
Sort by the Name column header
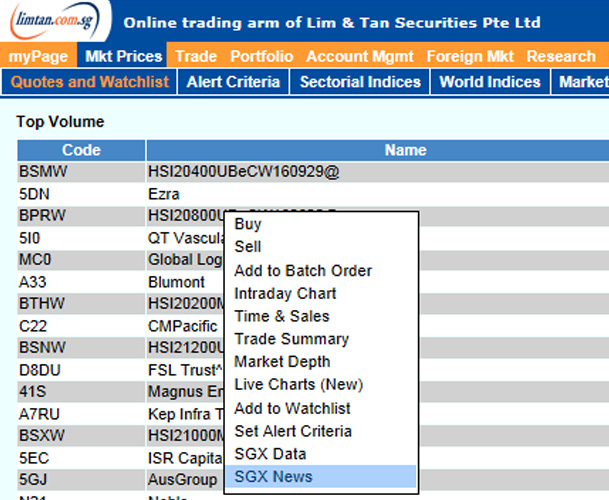(405, 150)
